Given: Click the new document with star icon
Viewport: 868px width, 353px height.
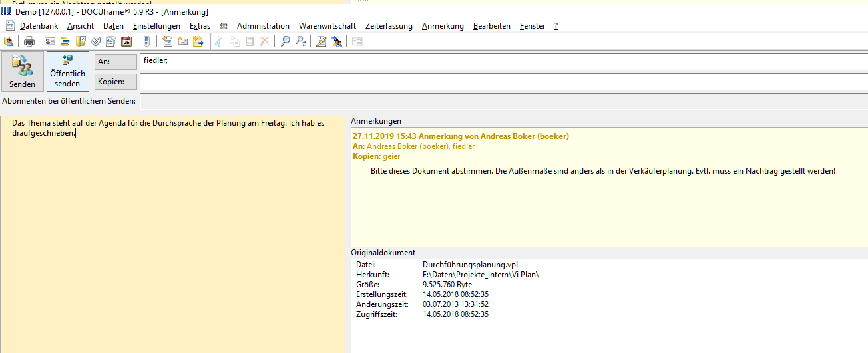Looking at the screenshot, I should [x=167, y=41].
